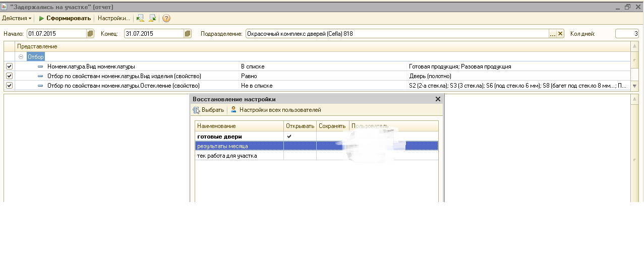Screen dimensions: 644x268
Task: Select the 'тек работа для участка' row
Action: [317, 156]
